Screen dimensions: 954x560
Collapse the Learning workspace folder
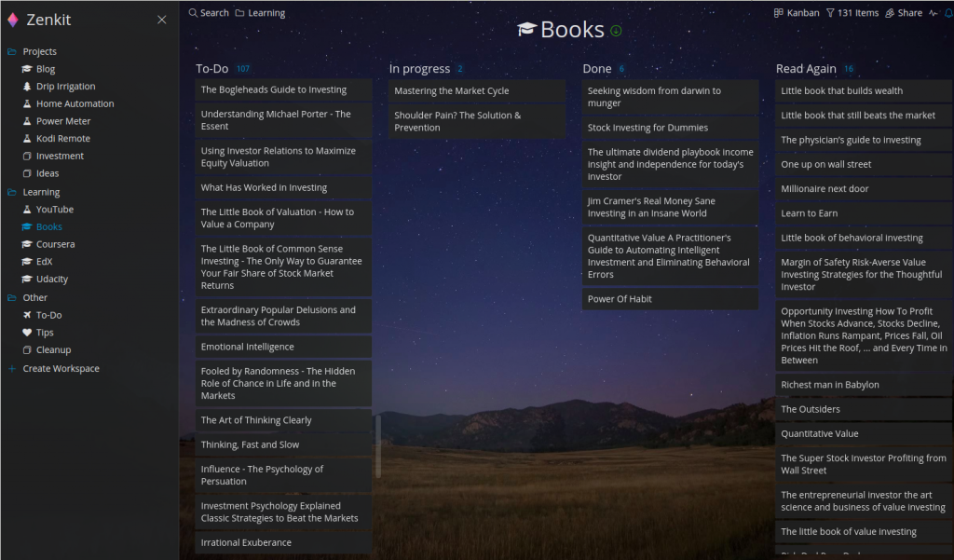click(11, 192)
